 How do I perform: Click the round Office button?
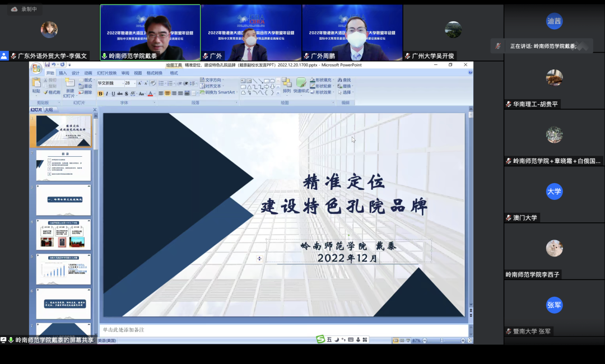coord(36,68)
